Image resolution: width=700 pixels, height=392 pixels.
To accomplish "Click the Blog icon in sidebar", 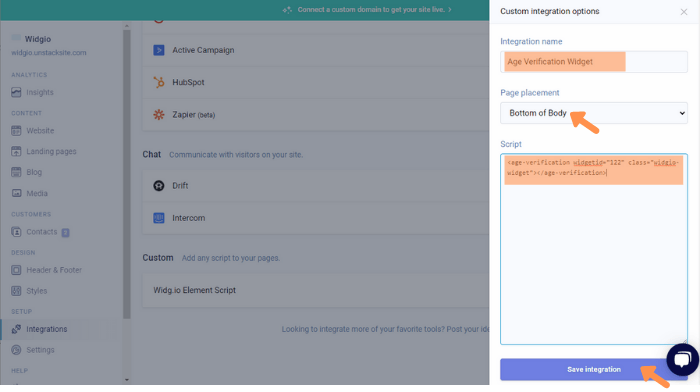I will (x=16, y=172).
